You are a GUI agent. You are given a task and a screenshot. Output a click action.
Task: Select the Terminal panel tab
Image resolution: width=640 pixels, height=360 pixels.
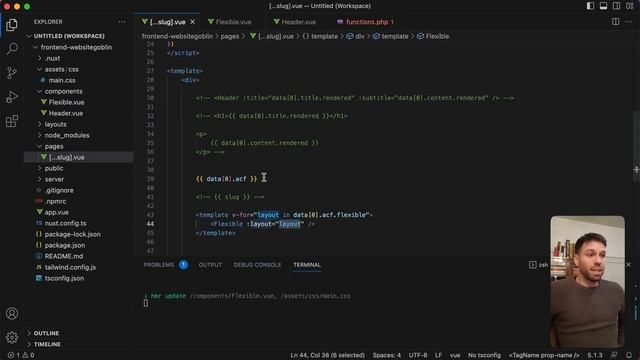pyautogui.click(x=307, y=265)
